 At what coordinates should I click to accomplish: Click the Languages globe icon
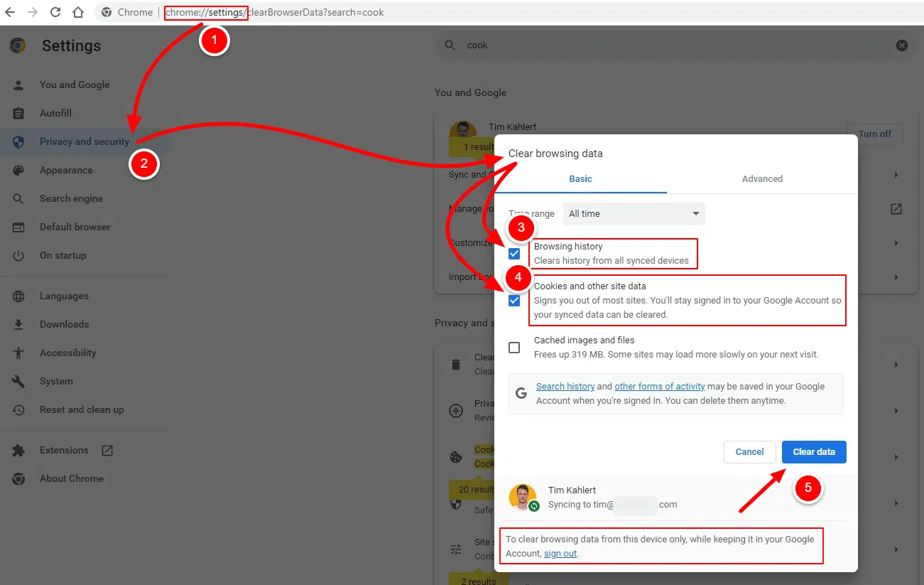click(x=18, y=296)
